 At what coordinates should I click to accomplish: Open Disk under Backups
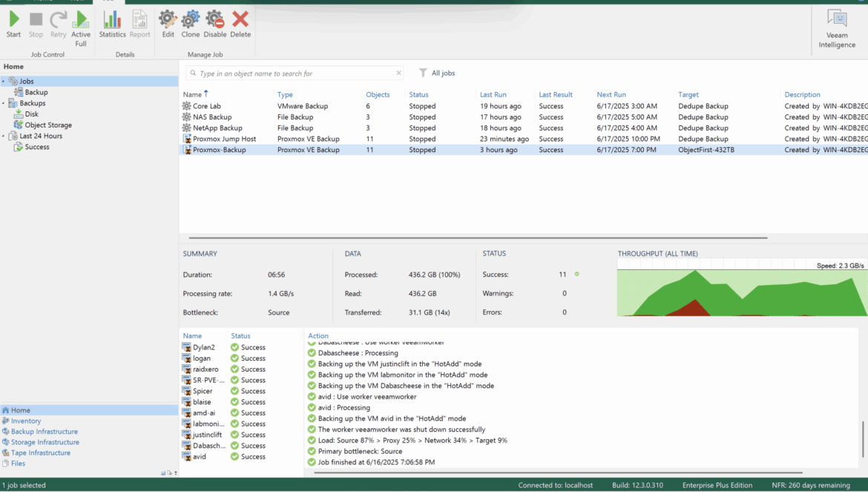32,114
